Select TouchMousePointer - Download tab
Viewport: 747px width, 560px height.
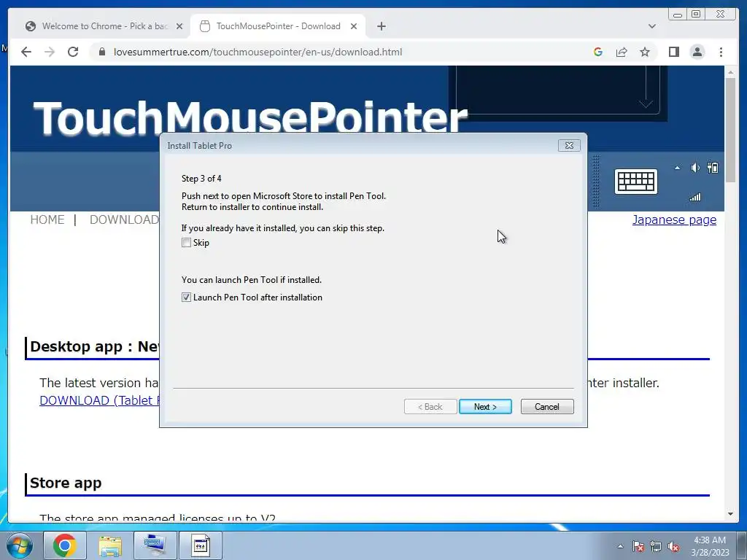(x=278, y=26)
